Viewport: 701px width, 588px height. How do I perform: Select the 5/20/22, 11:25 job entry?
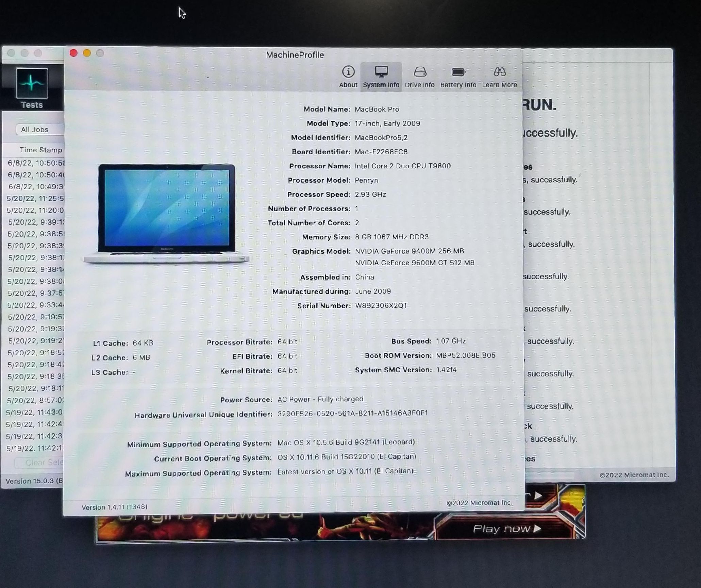tap(35, 199)
